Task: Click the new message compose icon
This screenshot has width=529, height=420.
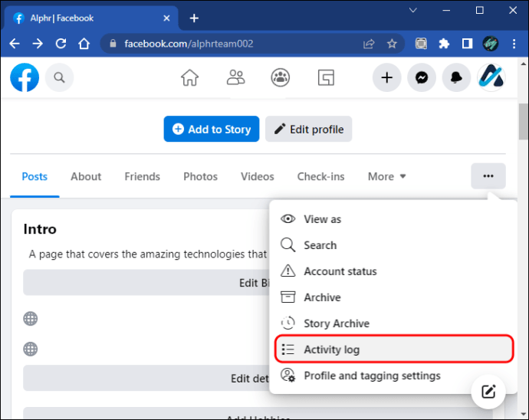Action: 488,392
